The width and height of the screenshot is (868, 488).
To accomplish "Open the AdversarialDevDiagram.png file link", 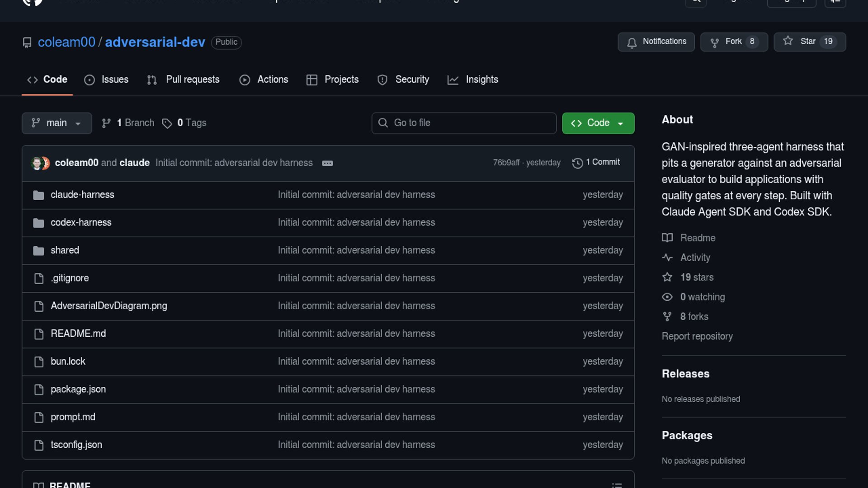I will [x=108, y=306].
